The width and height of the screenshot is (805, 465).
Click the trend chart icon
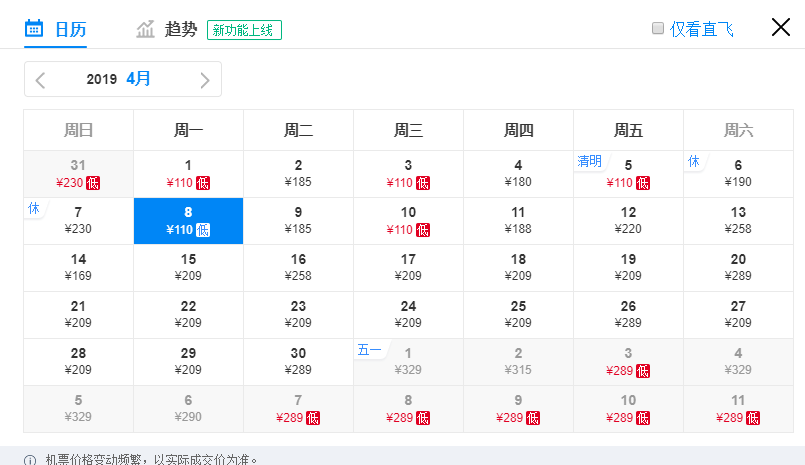coord(145,29)
